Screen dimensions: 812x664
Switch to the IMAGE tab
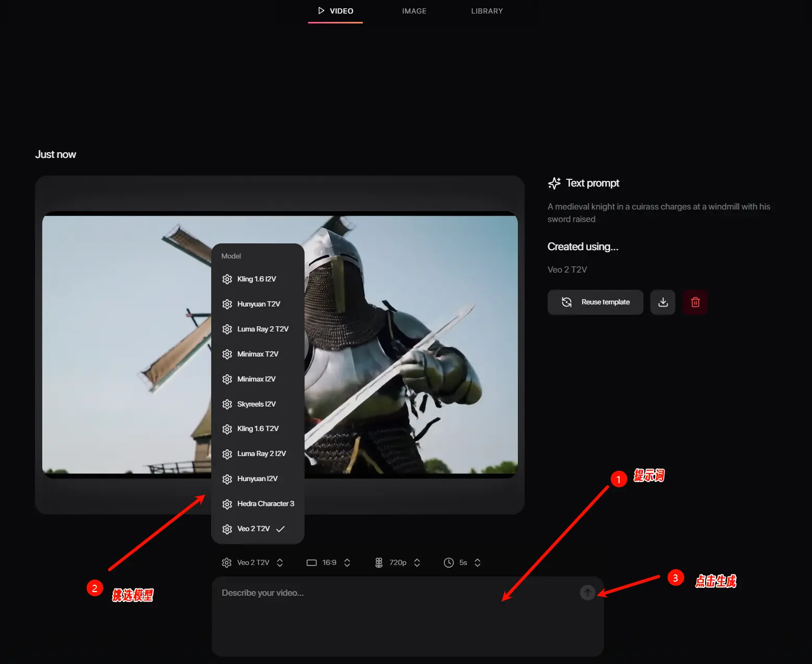[x=414, y=11]
